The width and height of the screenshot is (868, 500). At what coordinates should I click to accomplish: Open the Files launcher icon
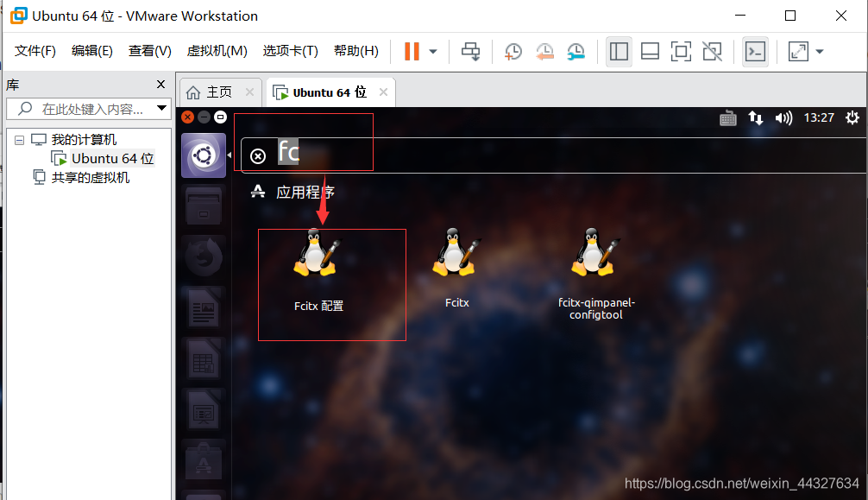(x=204, y=206)
